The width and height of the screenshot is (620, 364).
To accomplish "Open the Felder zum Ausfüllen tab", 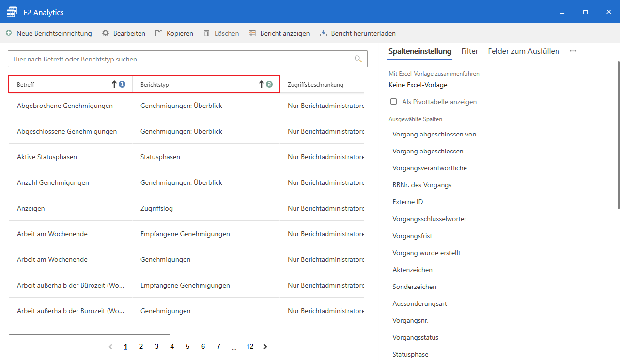I will (524, 51).
